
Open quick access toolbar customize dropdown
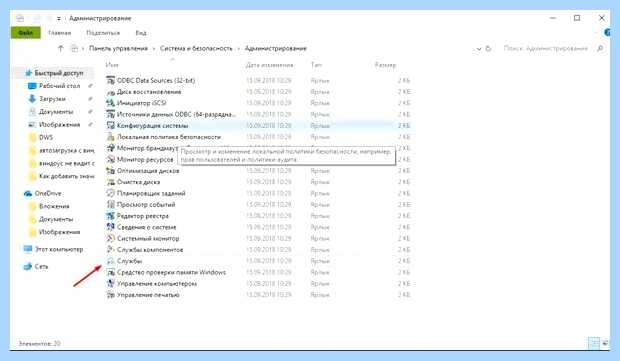click(59, 18)
